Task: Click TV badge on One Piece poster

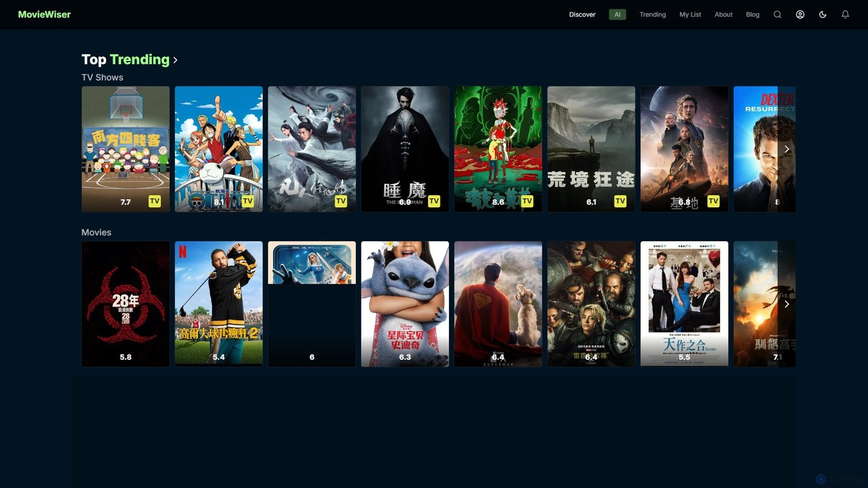Action: [248, 201]
